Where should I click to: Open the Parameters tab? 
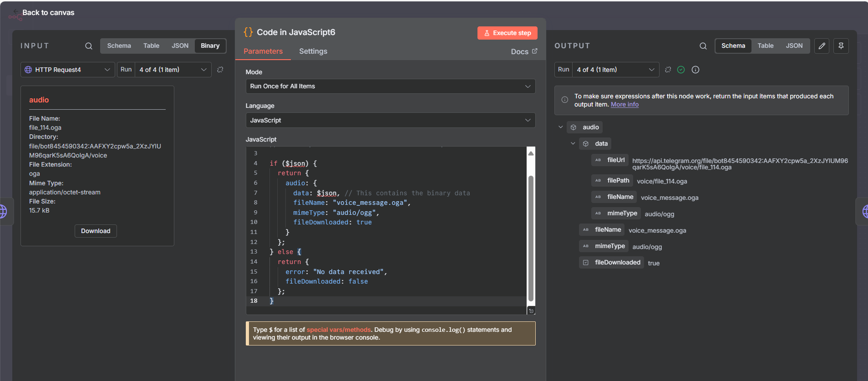263,51
